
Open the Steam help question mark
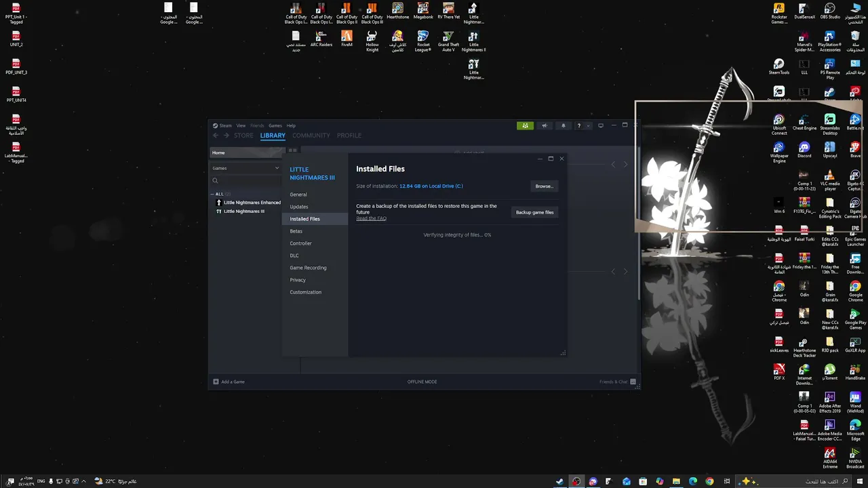tap(578, 125)
